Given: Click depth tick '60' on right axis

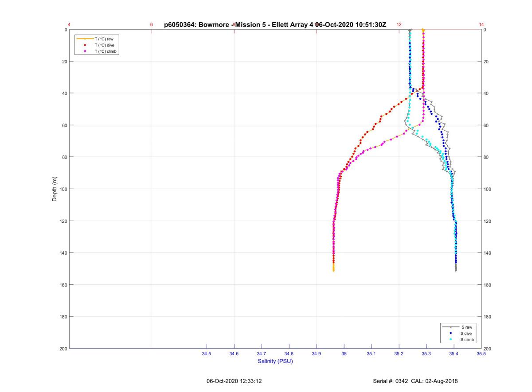Looking at the screenshot, I should click(487, 125).
